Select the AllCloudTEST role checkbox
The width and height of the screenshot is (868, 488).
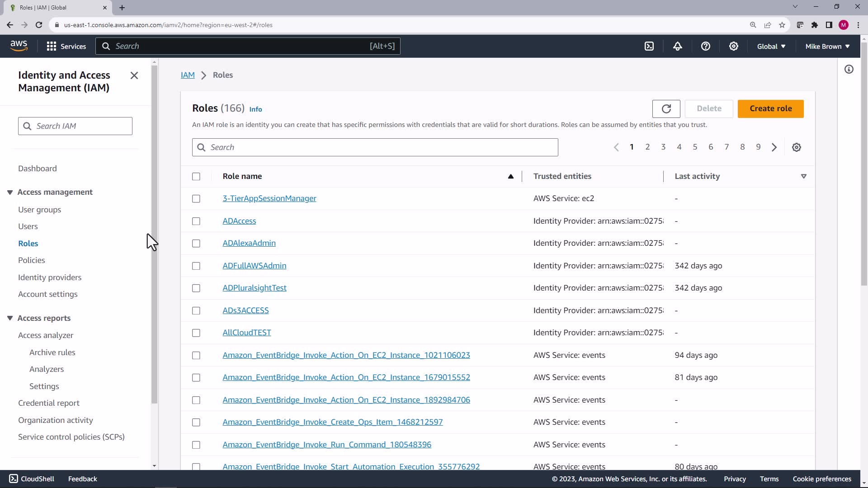tap(196, 333)
